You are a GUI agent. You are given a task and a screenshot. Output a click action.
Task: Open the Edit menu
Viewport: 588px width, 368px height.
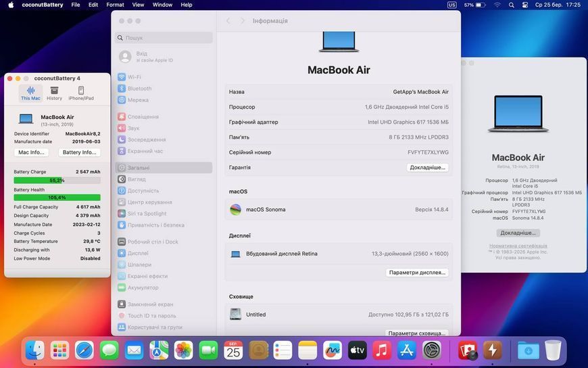(x=93, y=5)
